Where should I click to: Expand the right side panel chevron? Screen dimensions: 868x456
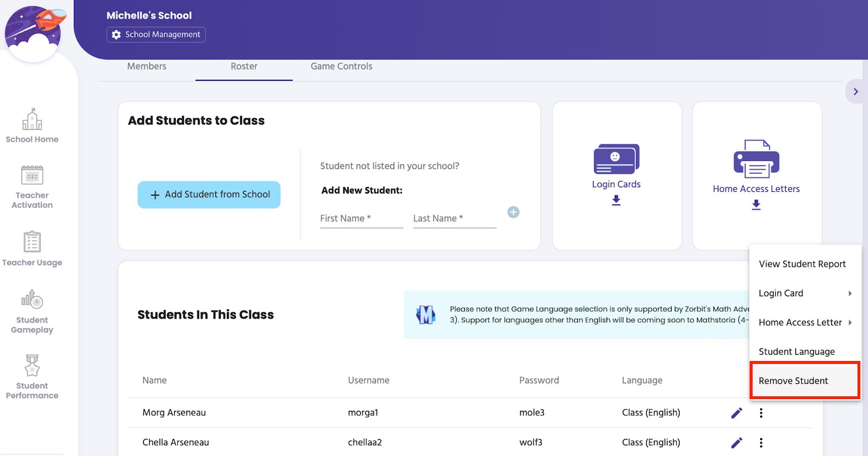tap(855, 92)
